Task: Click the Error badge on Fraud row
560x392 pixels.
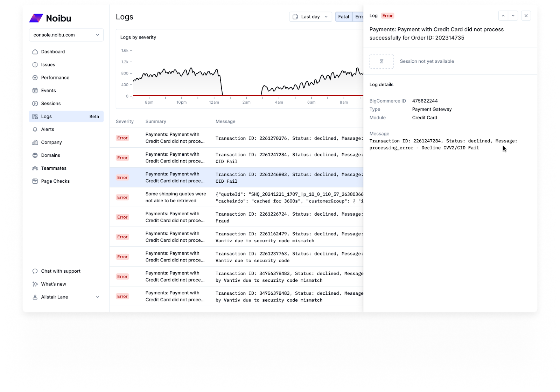Action: 122,217
